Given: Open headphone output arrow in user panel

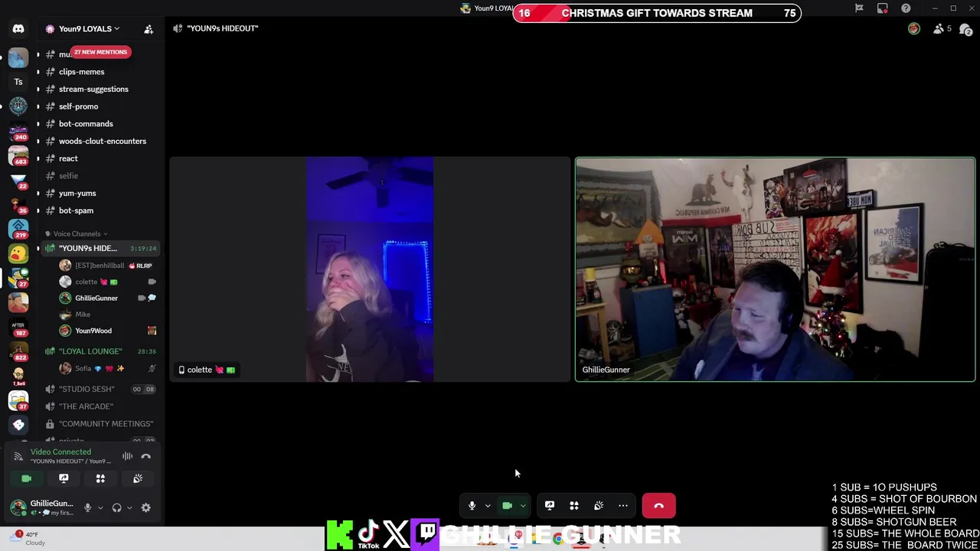Looking at the screenshot, I should tap(129, 507).
